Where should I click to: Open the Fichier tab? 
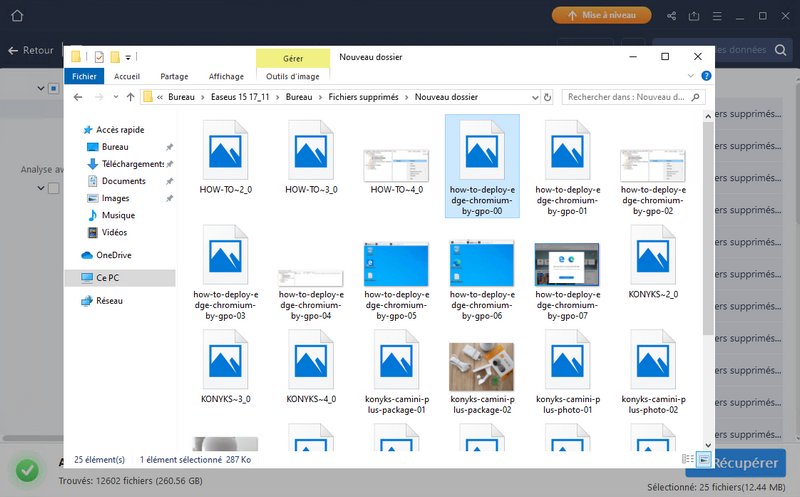click(x=84, y=76)
